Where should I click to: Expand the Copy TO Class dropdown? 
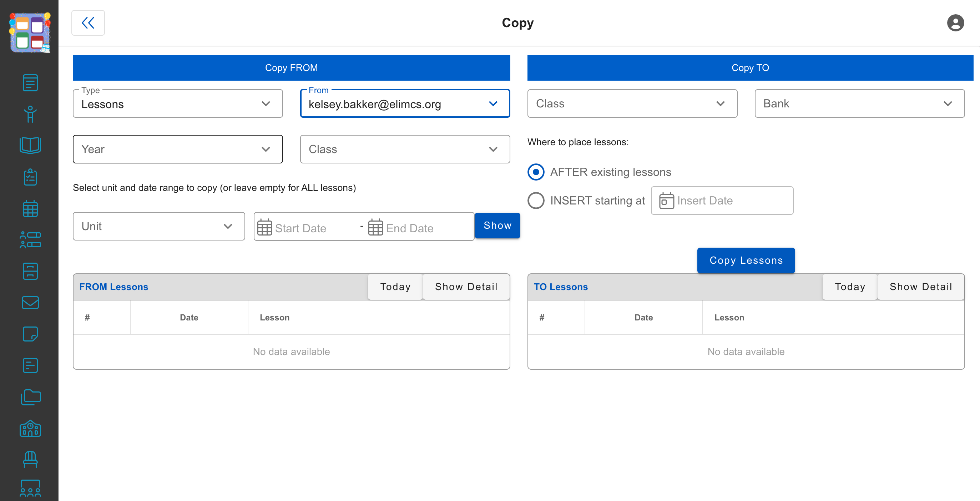click(x=632, y=103)
